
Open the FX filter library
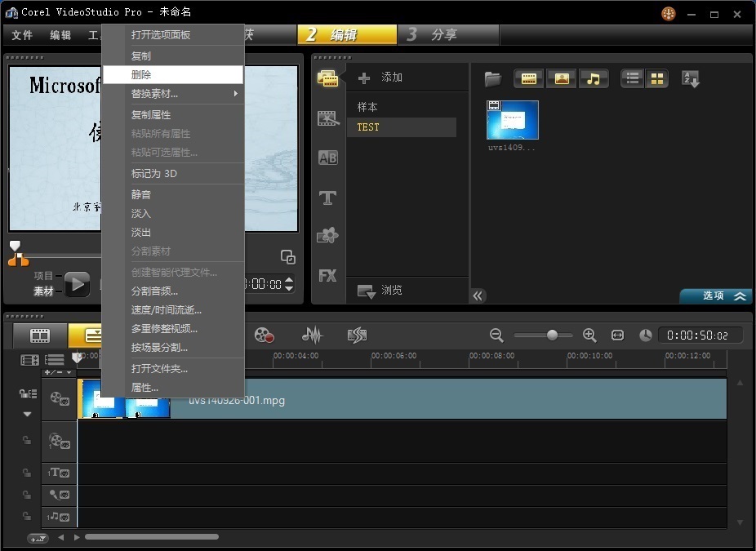[x=328, y=276]
